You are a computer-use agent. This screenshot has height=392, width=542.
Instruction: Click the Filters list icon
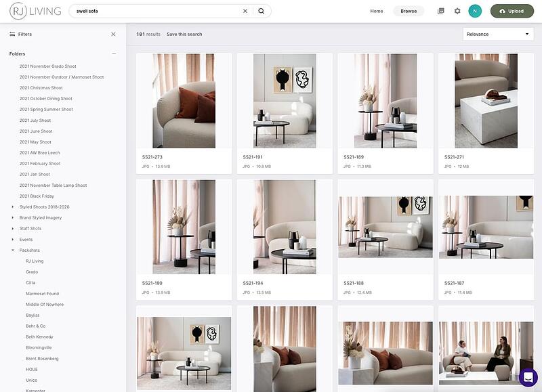pyautogui.click(x=12, y=35)
